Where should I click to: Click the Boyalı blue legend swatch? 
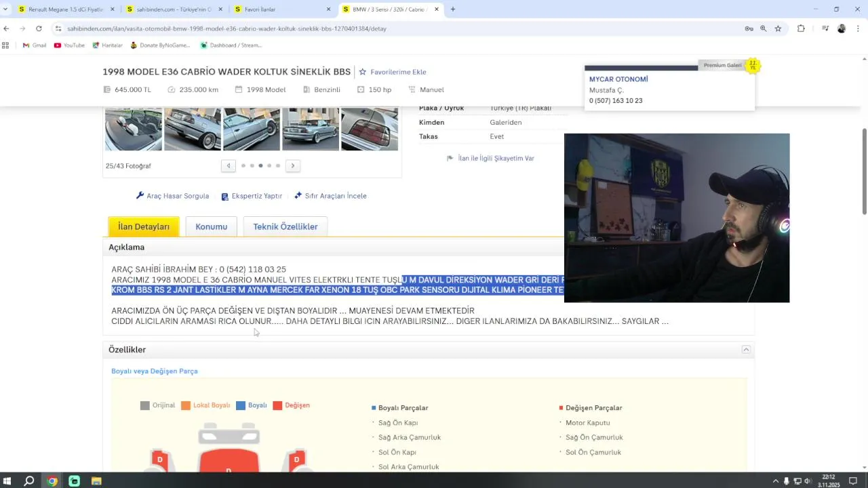click(x=241, y=405)
